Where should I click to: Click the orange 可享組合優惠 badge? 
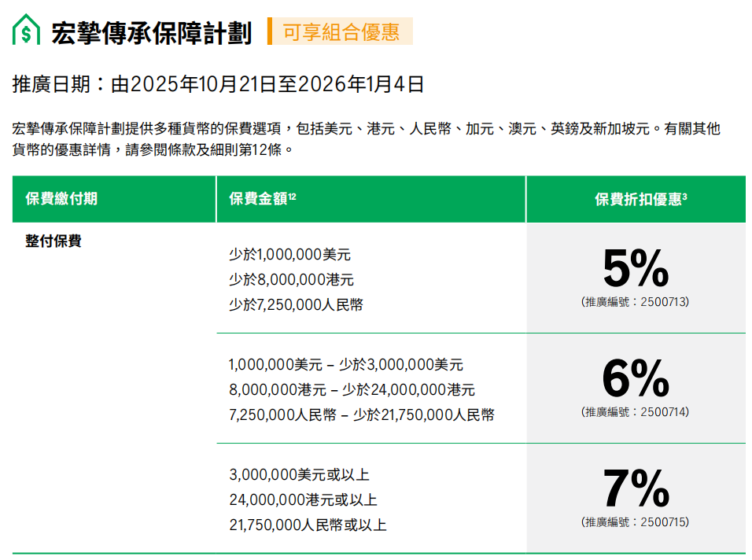coord(341,31)
